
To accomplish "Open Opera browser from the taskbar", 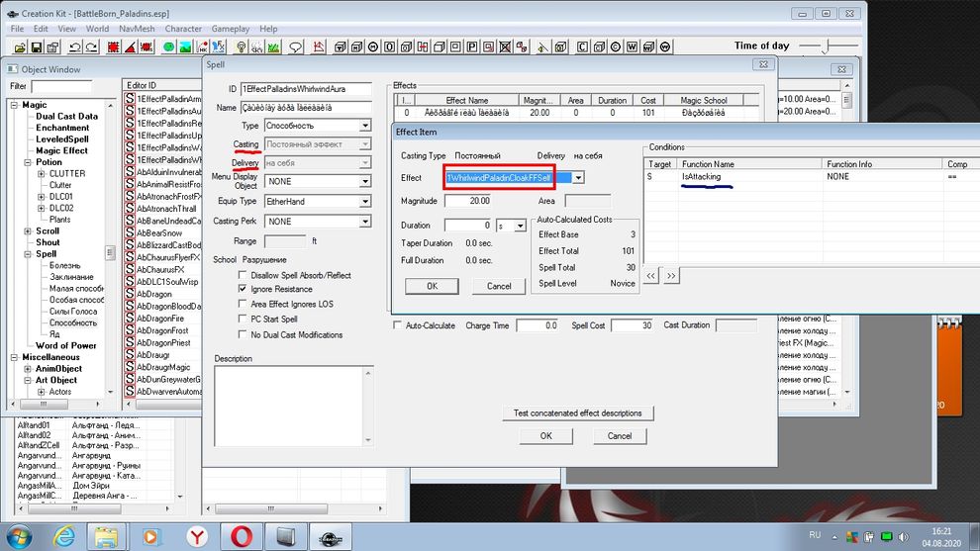I will [242, 535].
